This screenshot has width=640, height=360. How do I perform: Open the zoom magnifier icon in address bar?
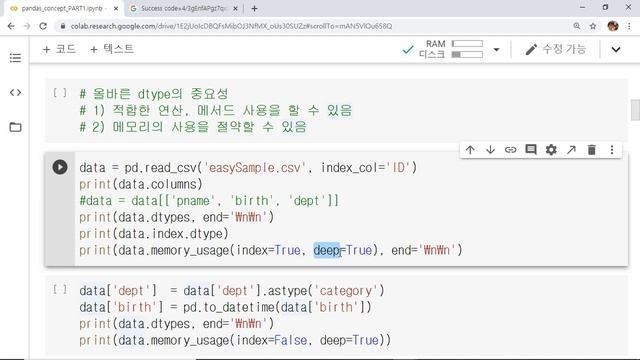[x=576, y=26]
